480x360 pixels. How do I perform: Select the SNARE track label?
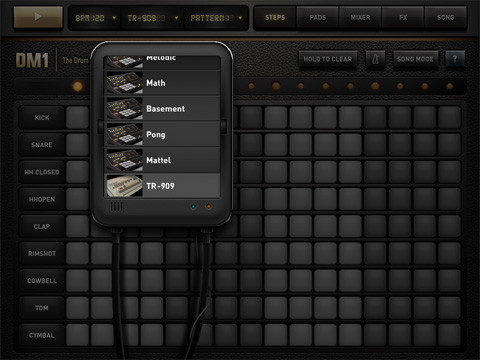click(x=42, y=145)
